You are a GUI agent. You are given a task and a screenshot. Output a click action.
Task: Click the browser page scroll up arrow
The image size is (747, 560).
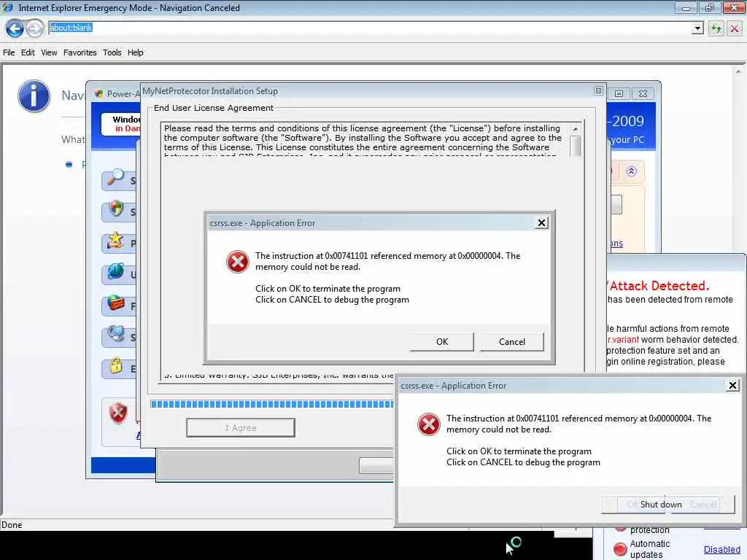pyautogui.click(x=738, y=72)
